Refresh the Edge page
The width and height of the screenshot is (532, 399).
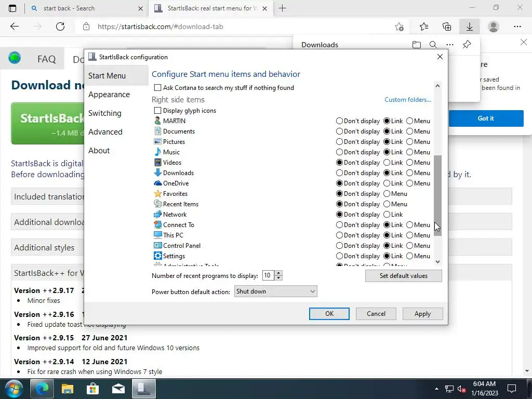coord(60,26)
